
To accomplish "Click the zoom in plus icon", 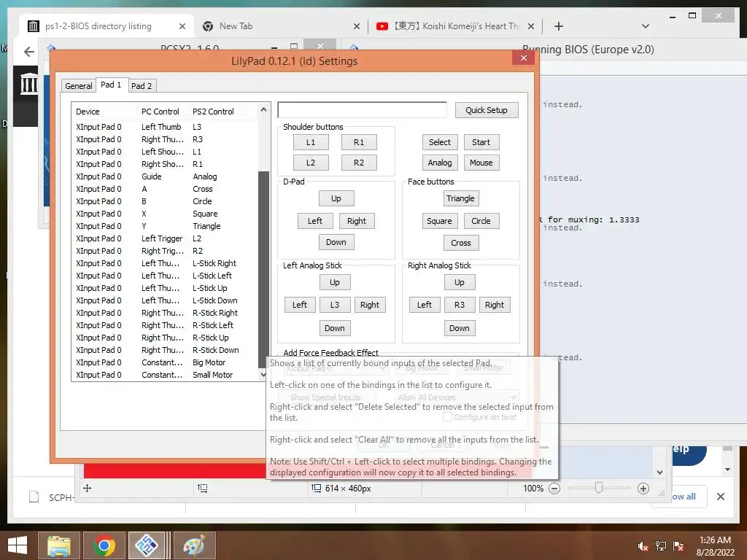I will (x=643, y=489).
